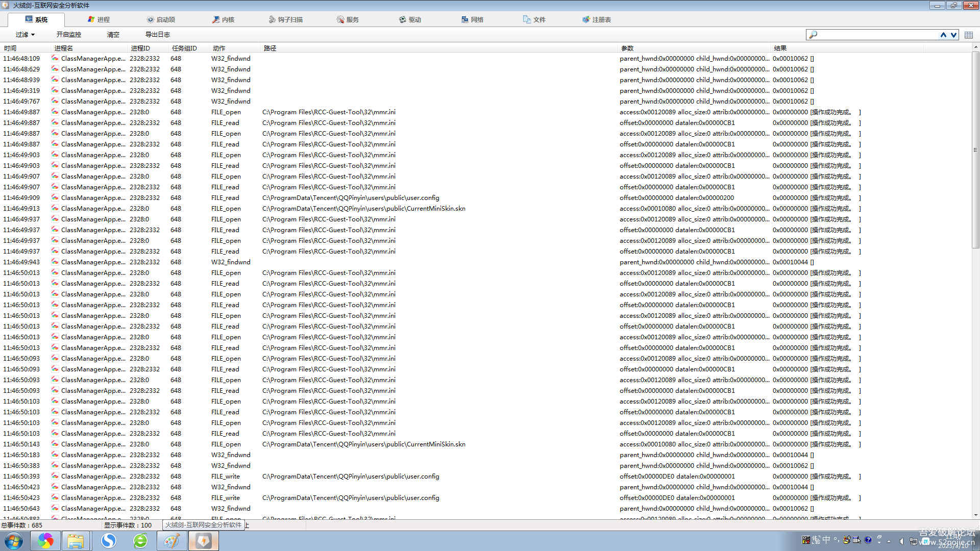Click process icon in the 11:46:49:909 row
The width and height of the screenshot is (980, 551).
point(55,197)
